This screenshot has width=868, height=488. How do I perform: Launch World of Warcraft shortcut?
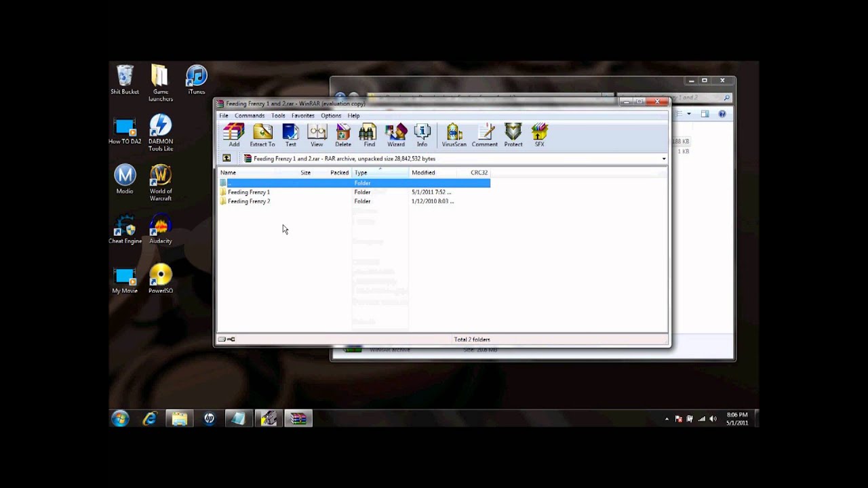pyautogui.click(x=161, y=183)
